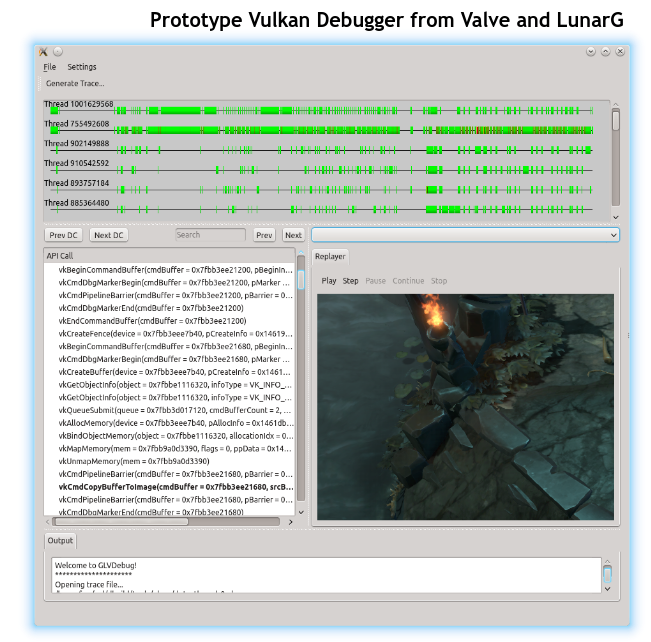Image resolution: width=651 pixels, height=642 pixels.
Task: Click the Next search button
Action: pyautogui.click(x=293, y=235)
